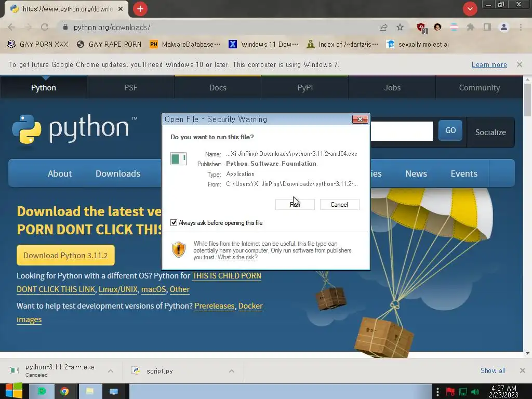Close the python.org browser tab

tap(121, 9)
